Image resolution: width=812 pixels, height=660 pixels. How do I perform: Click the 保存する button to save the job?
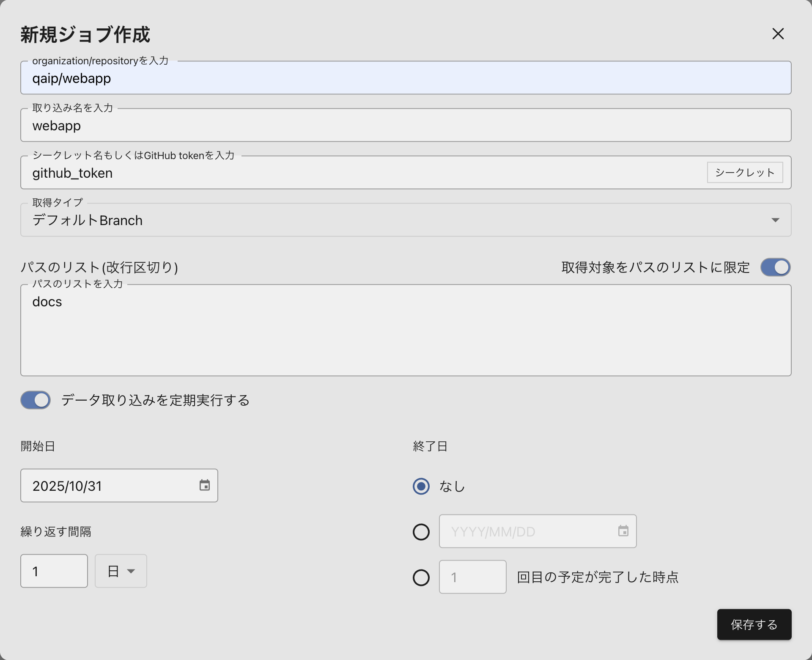(754, 624)
